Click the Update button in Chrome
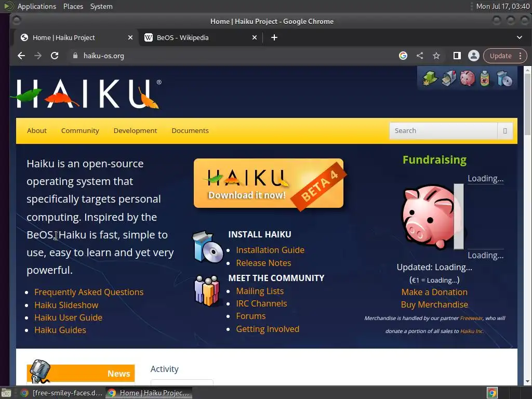This screenshot has width=532, height=399. point(500,56)
